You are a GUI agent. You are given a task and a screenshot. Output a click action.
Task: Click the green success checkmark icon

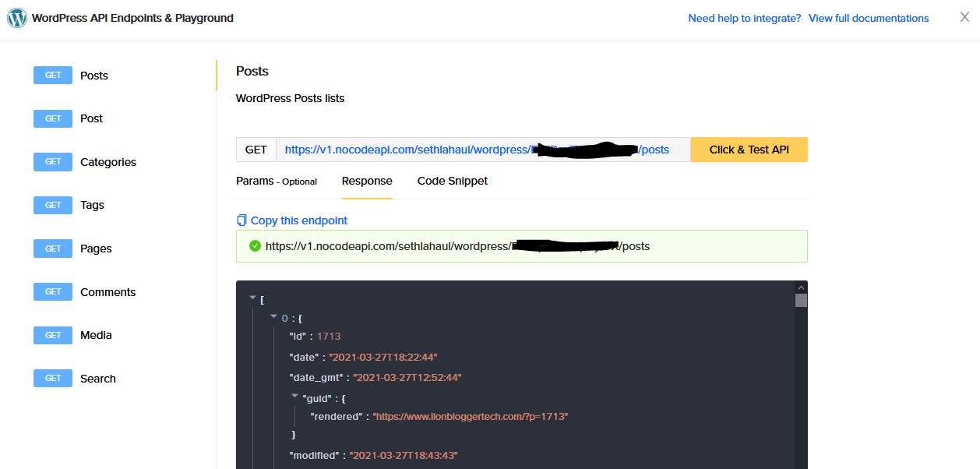coord(256,245)
